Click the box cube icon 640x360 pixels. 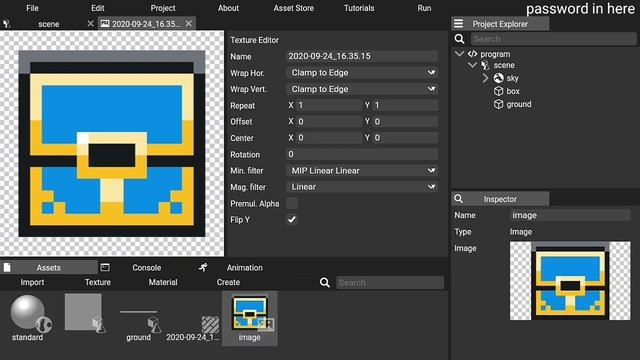pos(498,91)
